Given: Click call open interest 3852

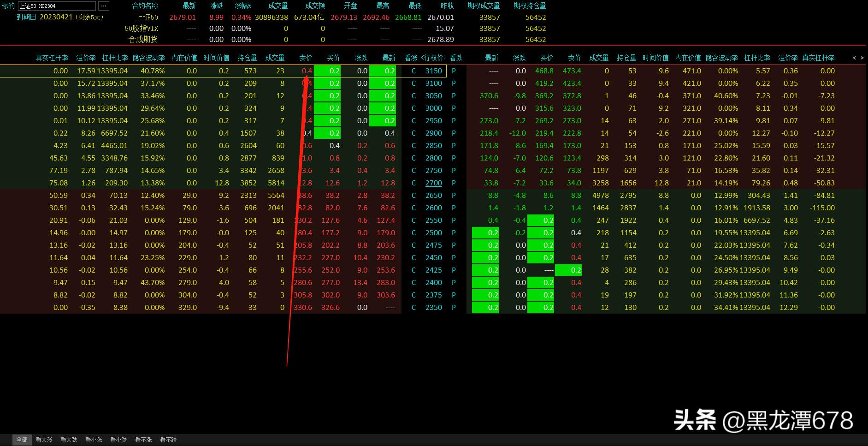Looking at the screenshot, I should point(248,183).
